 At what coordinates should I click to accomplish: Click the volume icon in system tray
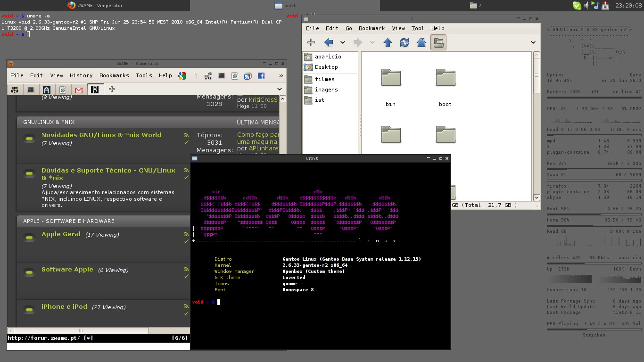pyautogui.click(x=586, y=6)
